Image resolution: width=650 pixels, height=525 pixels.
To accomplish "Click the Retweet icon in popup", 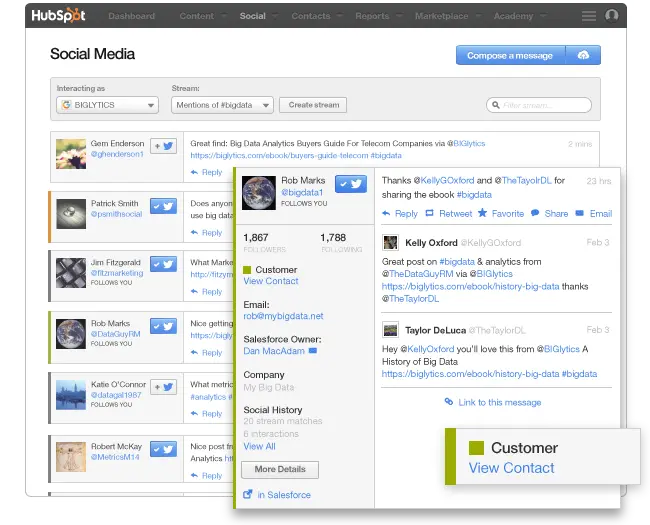I will coord(429,213).
